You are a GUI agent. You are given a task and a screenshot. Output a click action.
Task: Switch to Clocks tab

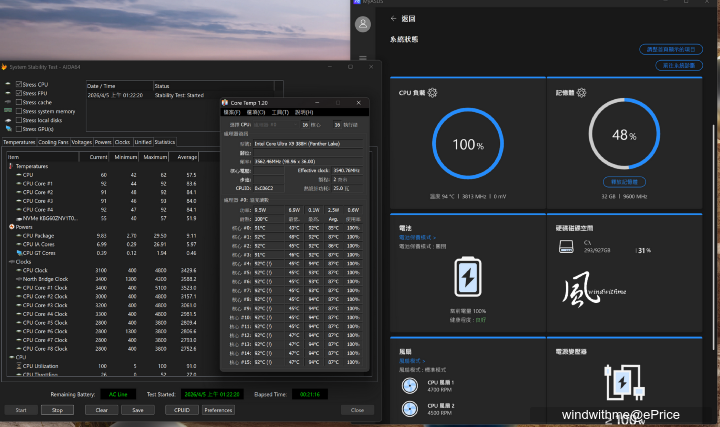click(x=123, y=142)
